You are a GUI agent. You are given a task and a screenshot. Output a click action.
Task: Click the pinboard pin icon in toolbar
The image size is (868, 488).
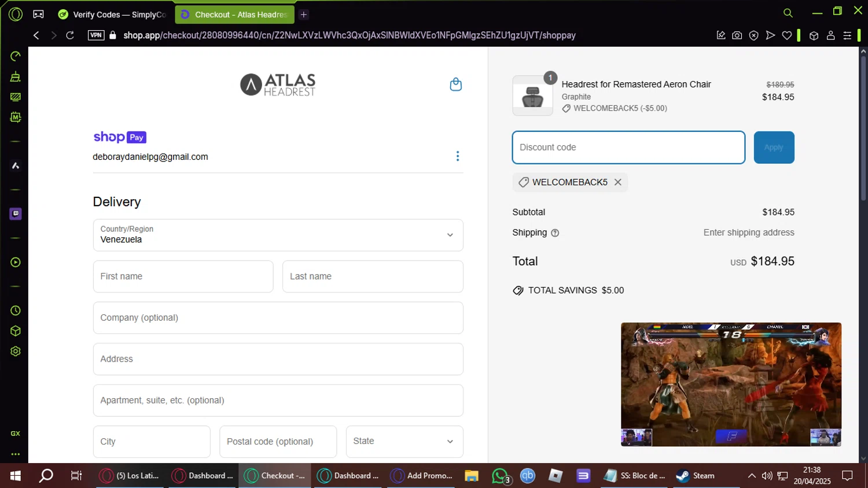click(721, 35)
